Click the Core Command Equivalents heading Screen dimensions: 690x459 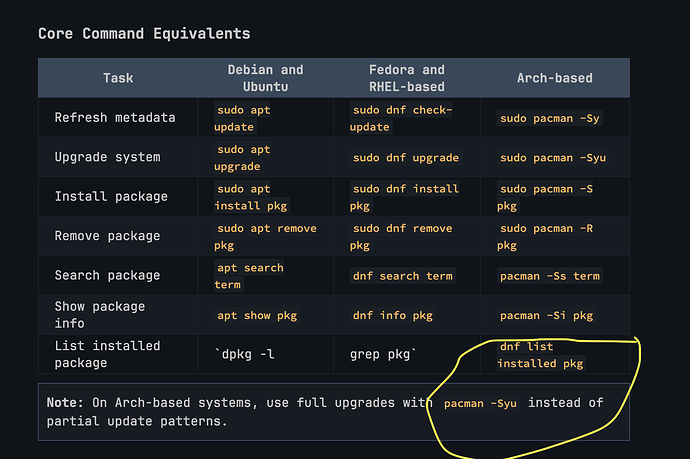[x=144, y=34]
